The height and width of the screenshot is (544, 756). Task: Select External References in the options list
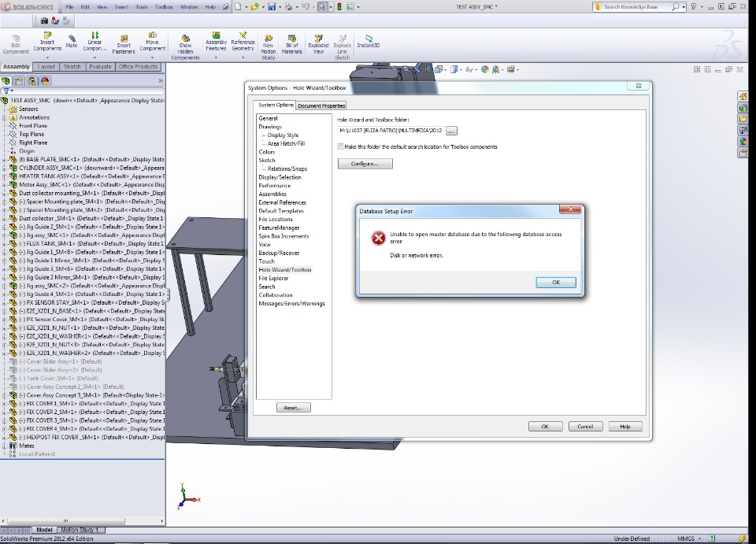(x=282, y=202)
